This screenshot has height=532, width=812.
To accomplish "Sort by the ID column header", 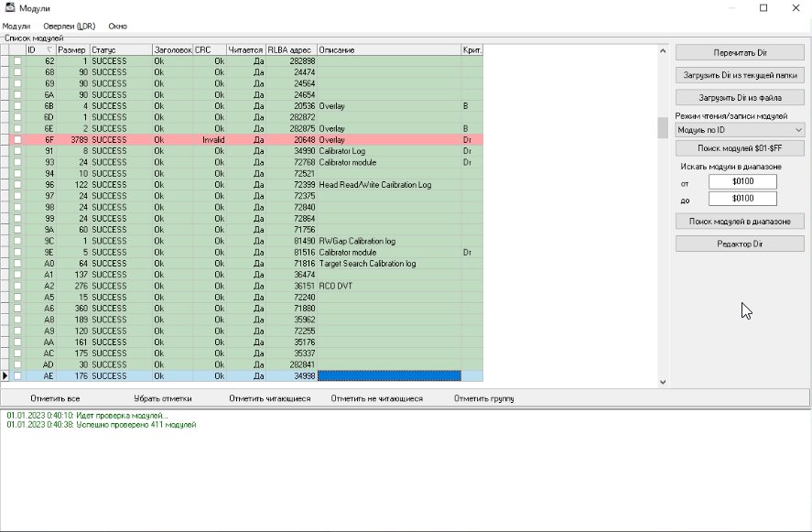I will coord(32,49).
